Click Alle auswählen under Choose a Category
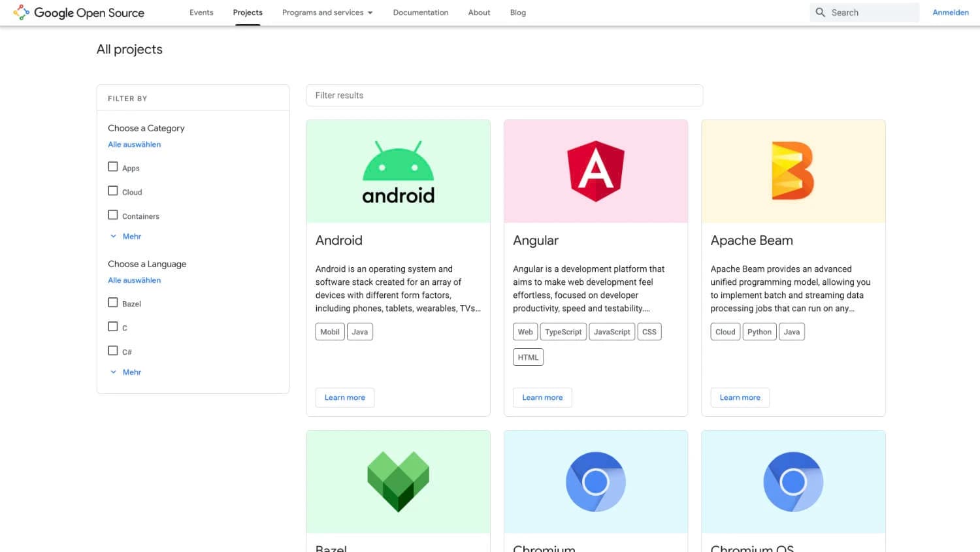 tap(134, 144)
